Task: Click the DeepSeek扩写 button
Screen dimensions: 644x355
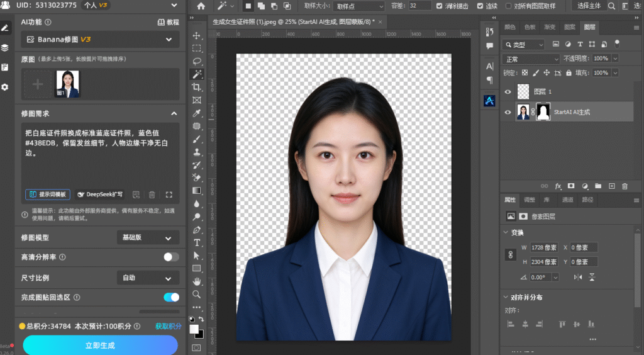Action: tap(100, 194)
